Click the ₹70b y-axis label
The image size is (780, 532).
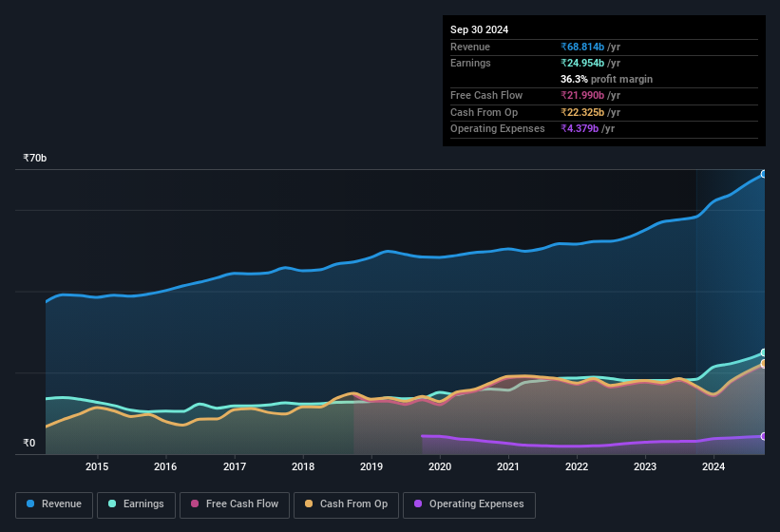pyautogui.click(x=35, y=158)
